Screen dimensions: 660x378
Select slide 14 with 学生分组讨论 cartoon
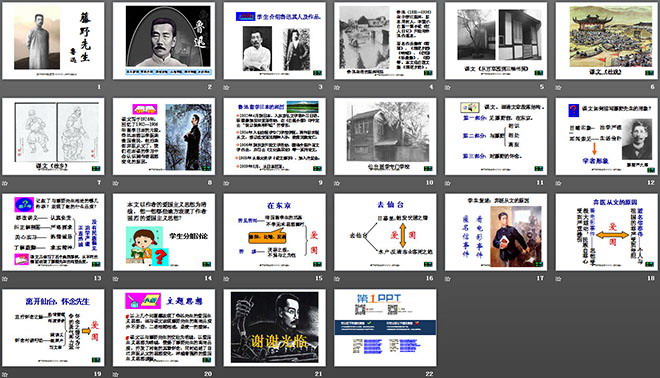pyautogui.click(x=164, y=232)
